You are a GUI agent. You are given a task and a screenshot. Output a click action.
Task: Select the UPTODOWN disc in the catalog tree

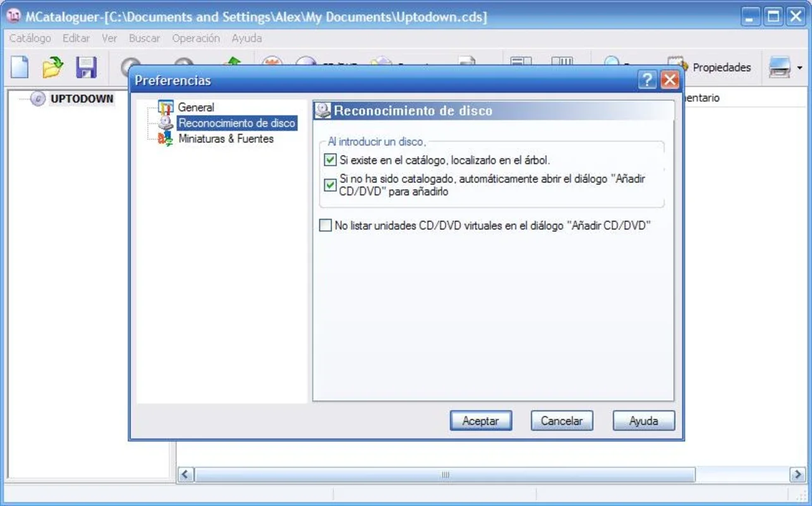point(82,99)
